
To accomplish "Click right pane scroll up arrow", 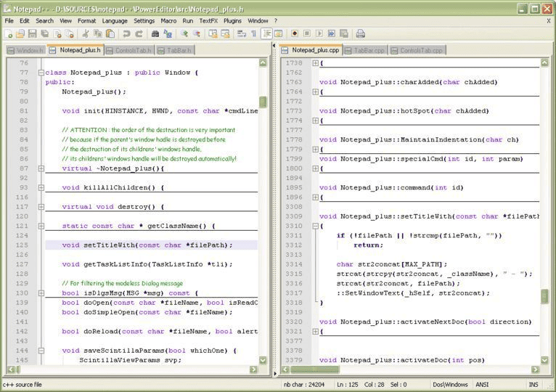I will pos(544,62).
